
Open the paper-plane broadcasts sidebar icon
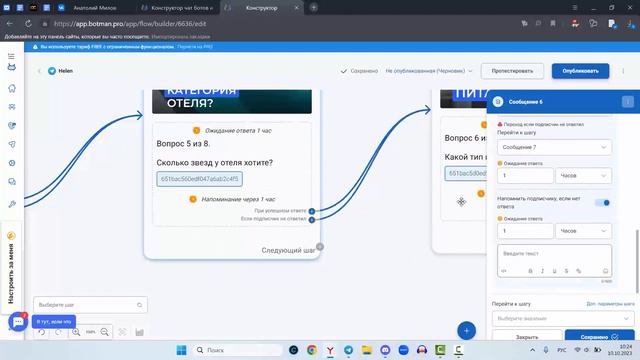[x=12, y=144]
